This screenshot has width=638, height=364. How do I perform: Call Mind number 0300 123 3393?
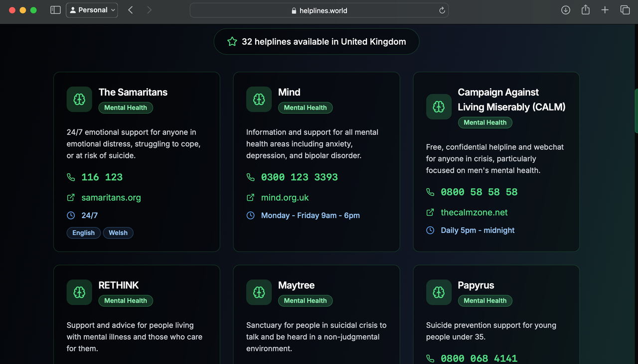click(300, 177)
